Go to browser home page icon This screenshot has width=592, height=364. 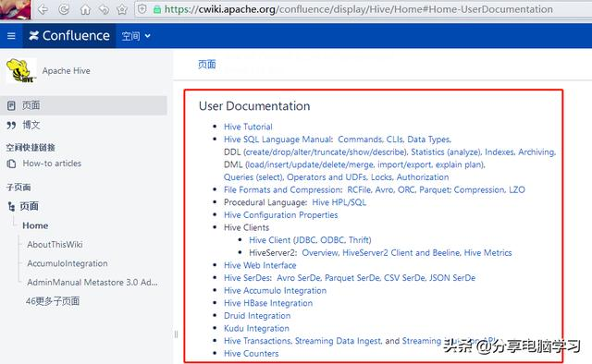(85, 9)
